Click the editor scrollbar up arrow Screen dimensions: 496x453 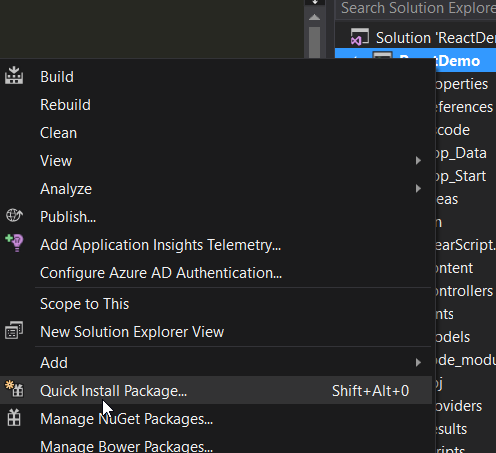(314, 17)
